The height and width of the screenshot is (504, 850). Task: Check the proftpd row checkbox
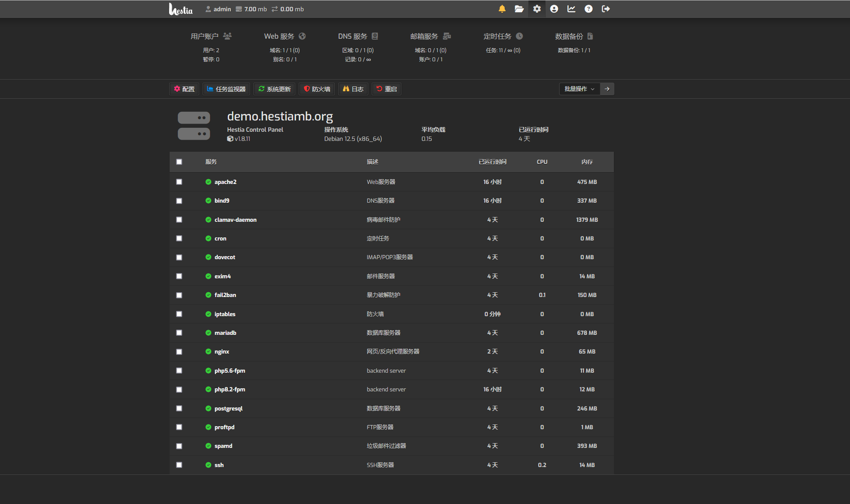click(x=179, y=427)
